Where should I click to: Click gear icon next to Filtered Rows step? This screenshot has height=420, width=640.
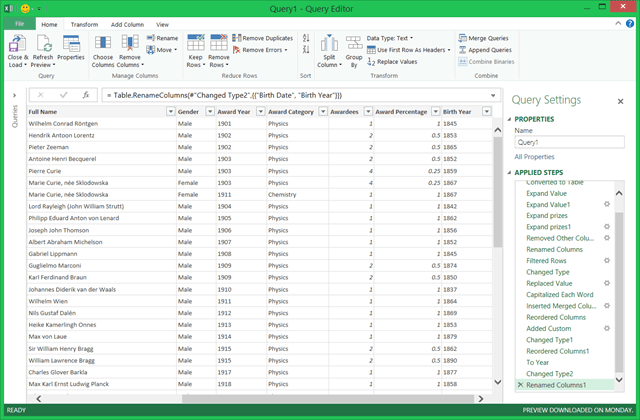pos(606,260)
